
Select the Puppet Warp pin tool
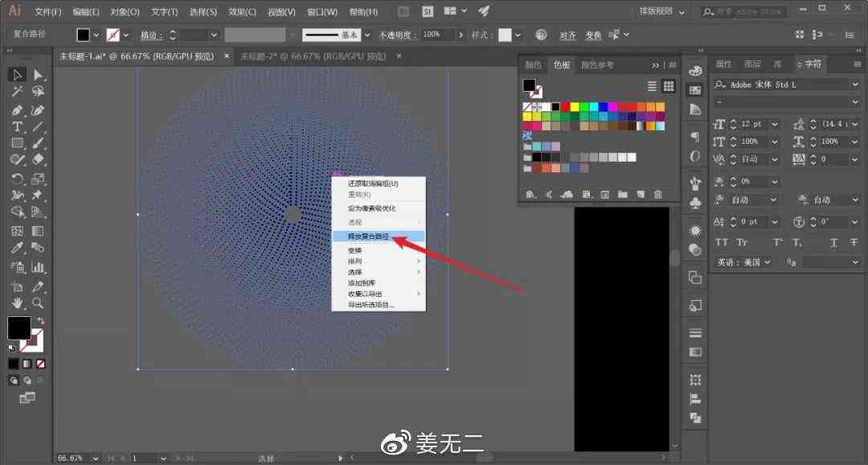pyautogui.click(x=38, y=195)
